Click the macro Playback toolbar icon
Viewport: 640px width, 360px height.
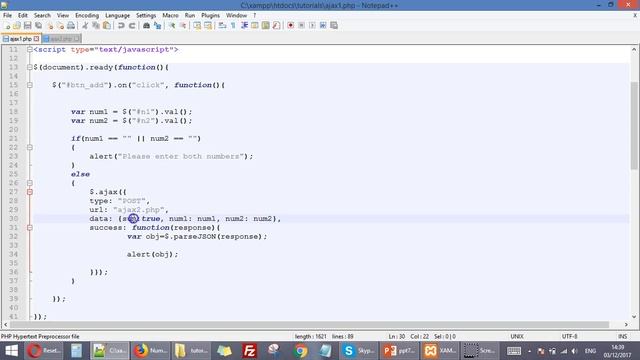(312, 26)
